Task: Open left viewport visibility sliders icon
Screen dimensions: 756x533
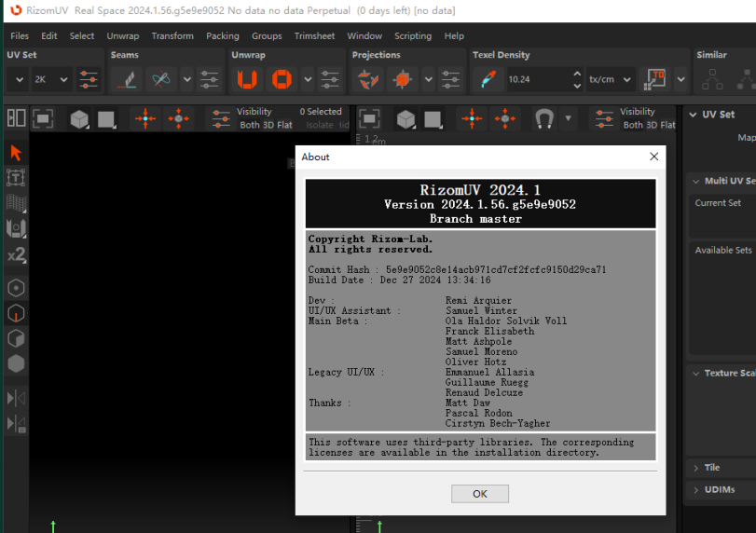Action: (221, 118)
